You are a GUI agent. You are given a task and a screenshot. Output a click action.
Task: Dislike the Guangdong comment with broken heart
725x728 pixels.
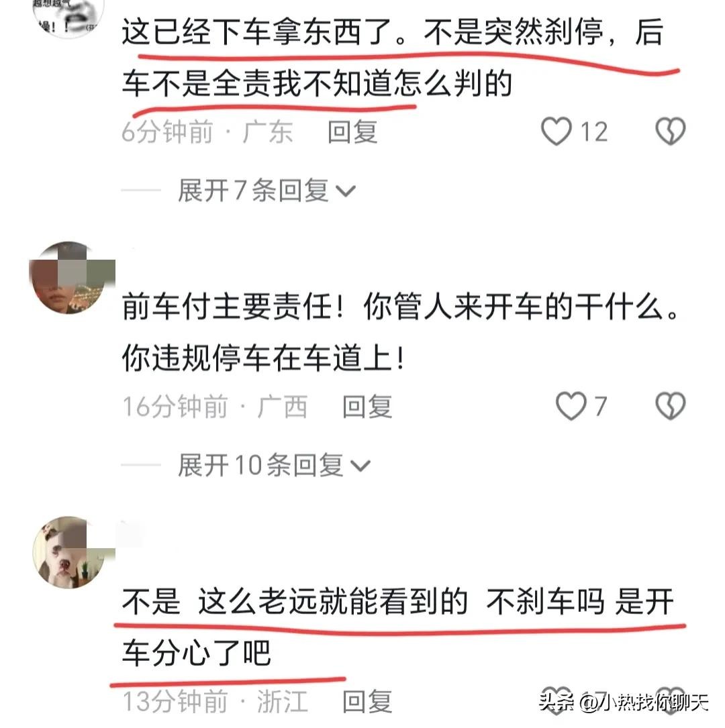click(670, 131)
